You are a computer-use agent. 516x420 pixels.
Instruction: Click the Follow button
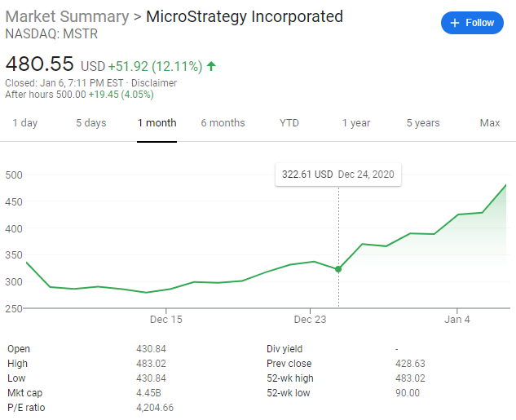click(472, 23)
